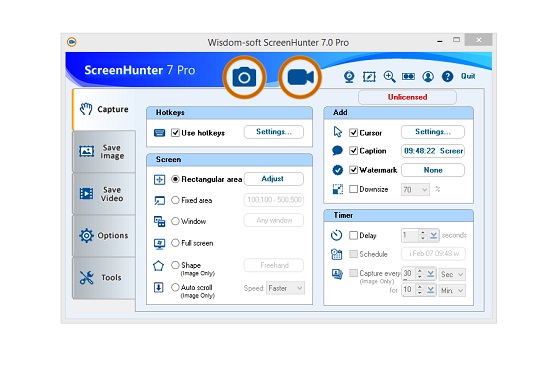The image size is (550, 373).
Task: Click the recurring capture icon in Timer panel
Action: pos(337,274)
